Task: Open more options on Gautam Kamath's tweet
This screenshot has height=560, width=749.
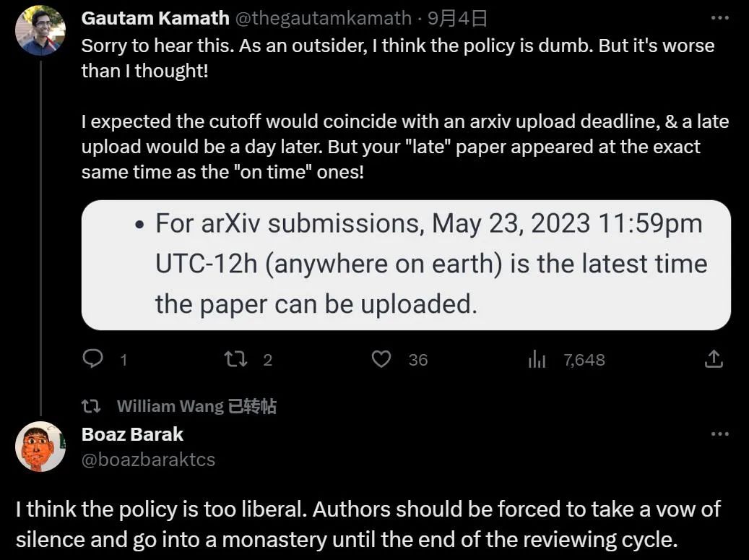Action: point(719,16)
